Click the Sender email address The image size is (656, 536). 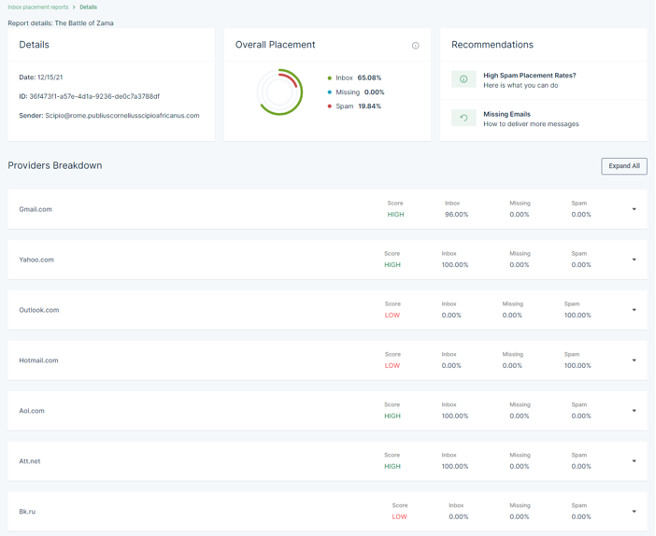pyautogui.click(x=122, y=116)
